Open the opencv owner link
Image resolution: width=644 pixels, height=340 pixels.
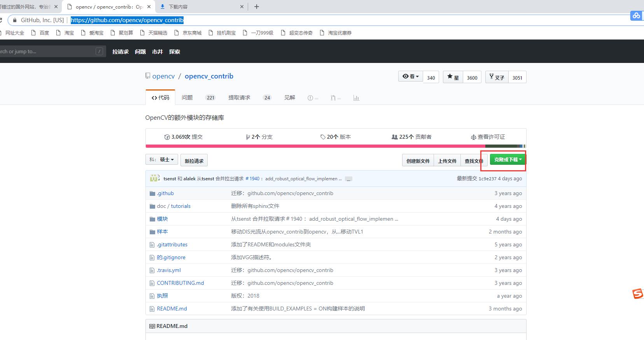(x=164, y=76)
